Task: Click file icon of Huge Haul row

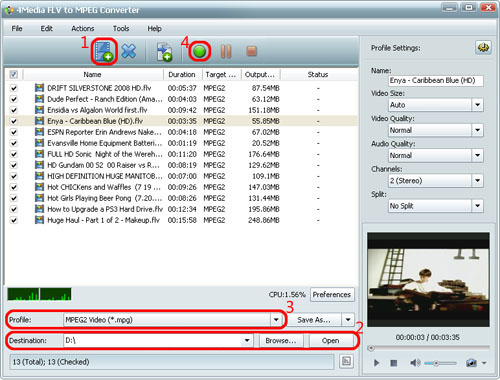Action: click(39, 220)
